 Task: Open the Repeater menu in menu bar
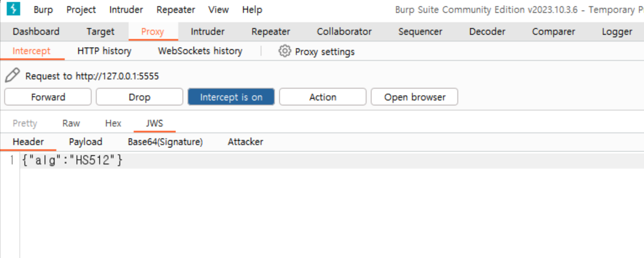point(176,10)
